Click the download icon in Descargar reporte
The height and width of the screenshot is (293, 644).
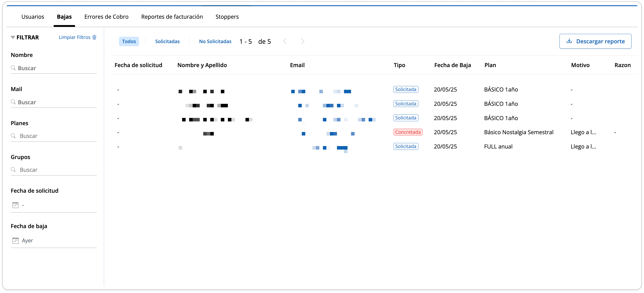click(569, 41)
